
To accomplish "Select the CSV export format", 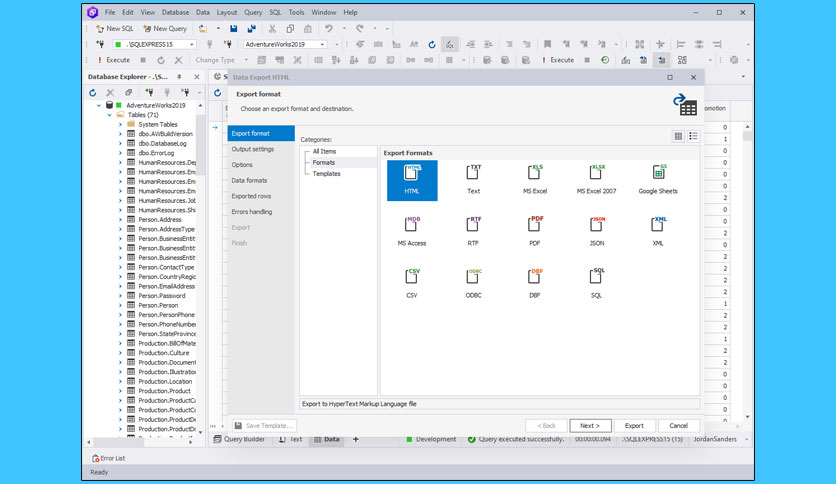I will (412, 284).
